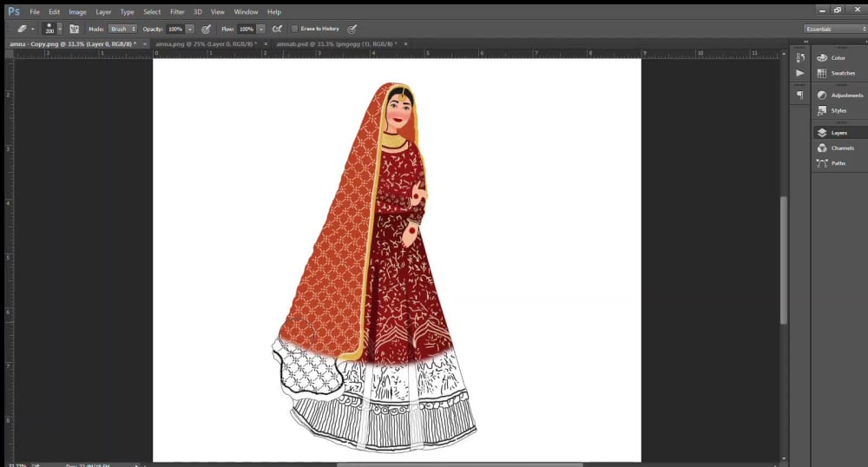Expand the Opacity slider dropdown arrow

point(190,29)
